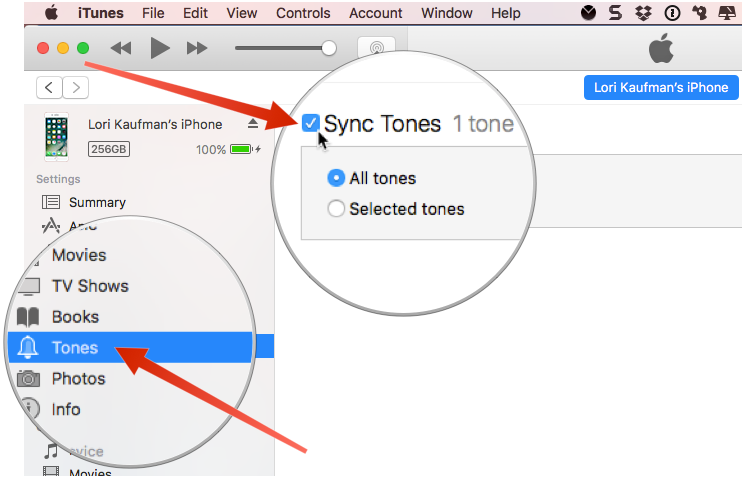Image resolution: width=744 pixels, height=478 pixels.
Task: Select the Books icon in sidebar
Action: coord(28,317)
